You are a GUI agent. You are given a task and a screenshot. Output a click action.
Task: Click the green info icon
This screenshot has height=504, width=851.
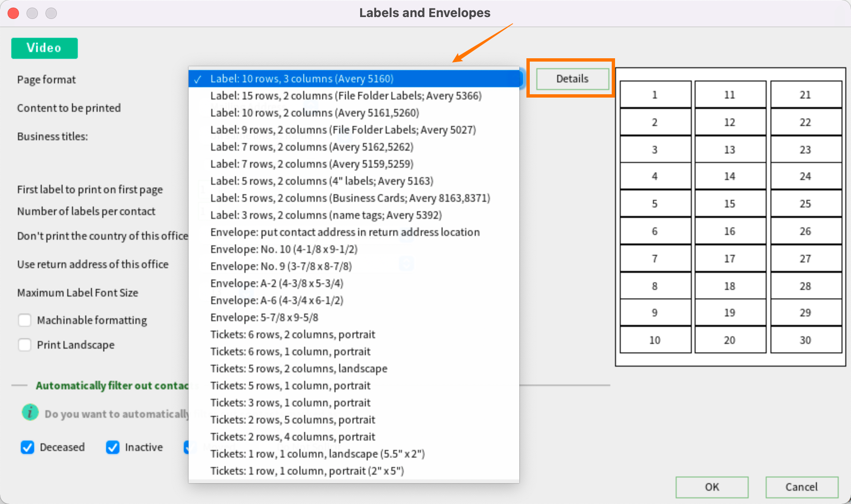pos(30,413)
